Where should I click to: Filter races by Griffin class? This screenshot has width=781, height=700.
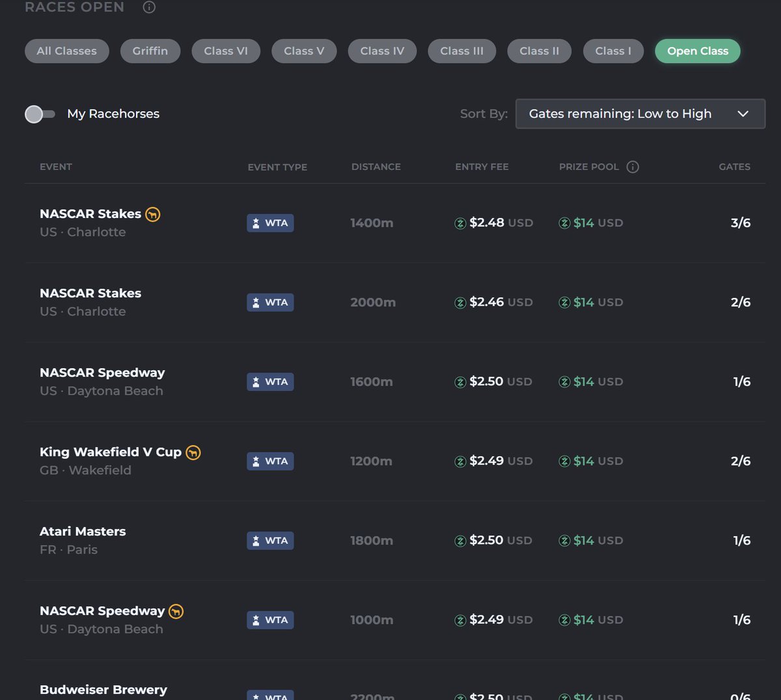[150, 51]
